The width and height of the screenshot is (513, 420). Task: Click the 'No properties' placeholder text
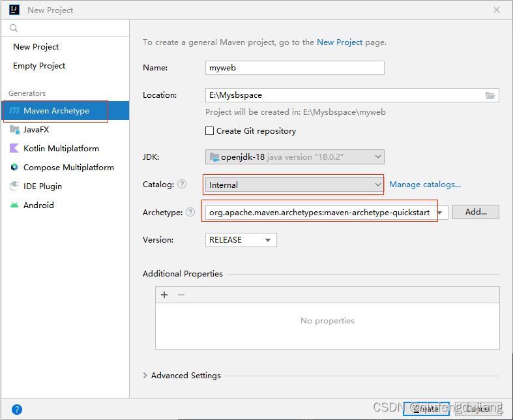pyautogui.click(x=327, y=320)
